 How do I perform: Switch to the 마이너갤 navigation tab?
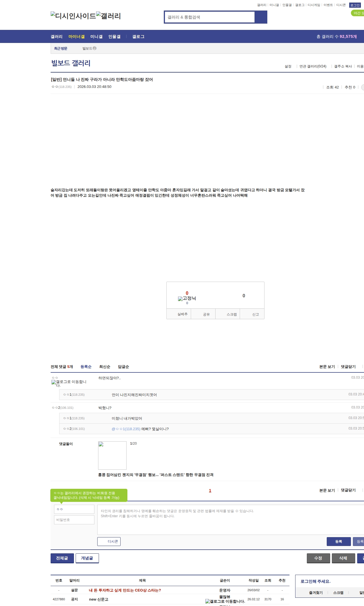point(76,36)
